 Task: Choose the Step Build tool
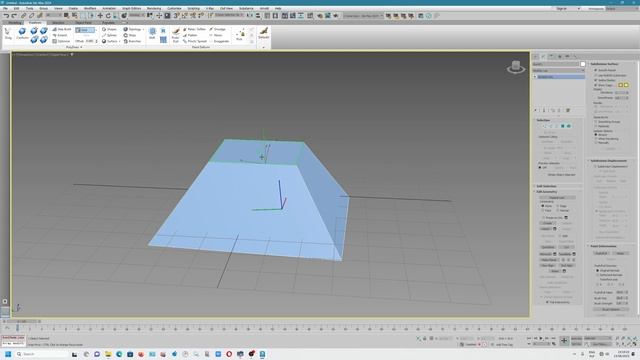coord(62,29)
